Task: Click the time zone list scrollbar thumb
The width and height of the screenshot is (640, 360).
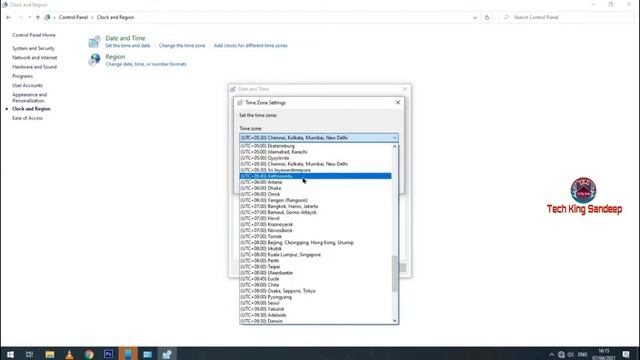Action: coord(395,274)
